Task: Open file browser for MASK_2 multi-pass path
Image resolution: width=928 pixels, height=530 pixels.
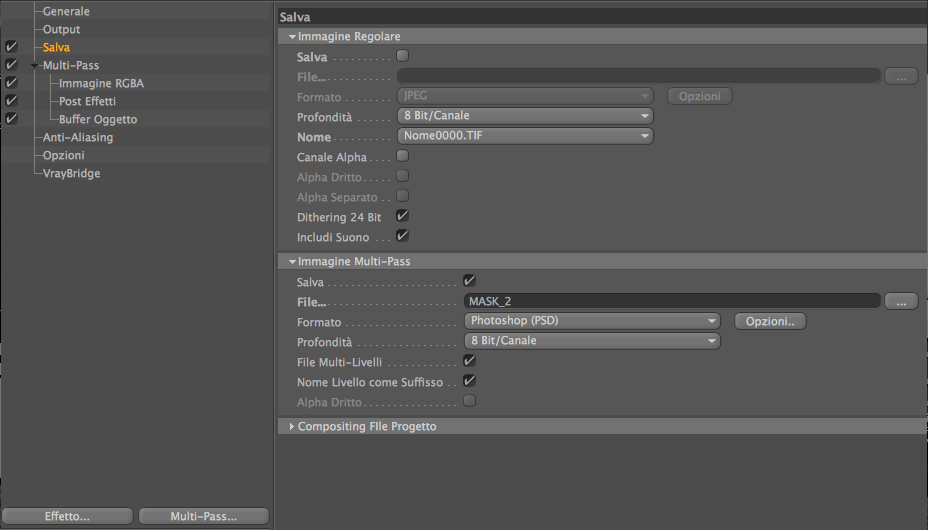Action: pyautogui.click(x=901, y=302)
